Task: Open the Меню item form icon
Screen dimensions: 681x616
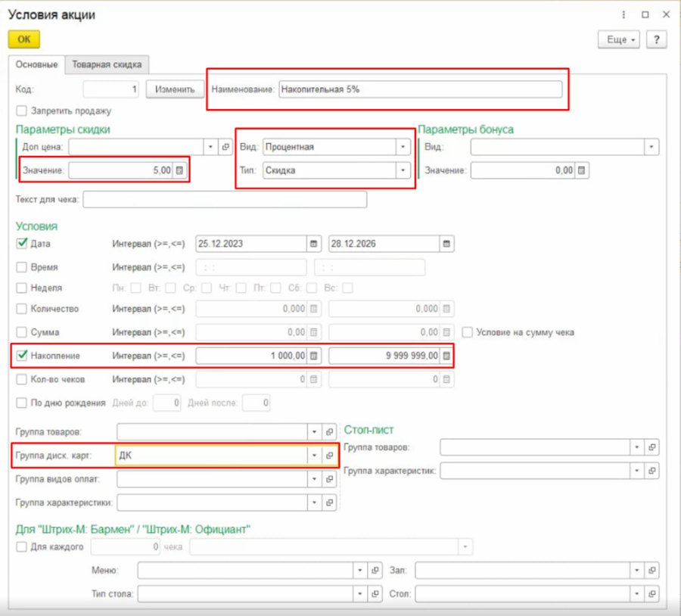Action: [x=375, y=570]
